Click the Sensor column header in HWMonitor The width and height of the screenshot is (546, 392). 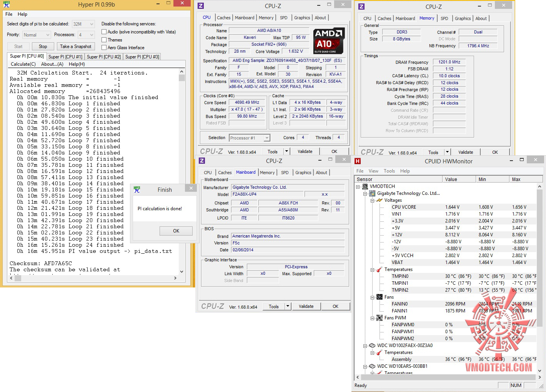398,179
